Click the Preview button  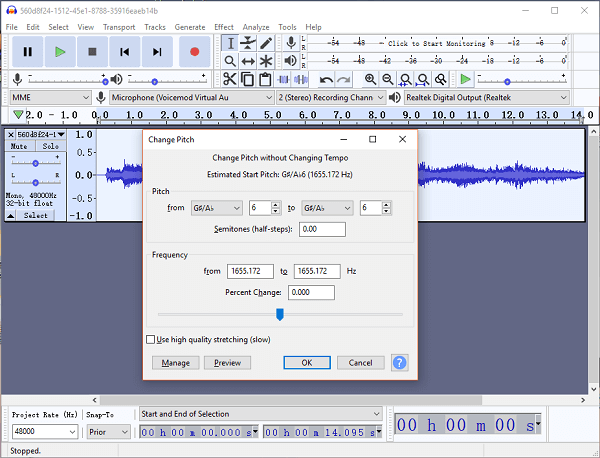click(227, 363)
